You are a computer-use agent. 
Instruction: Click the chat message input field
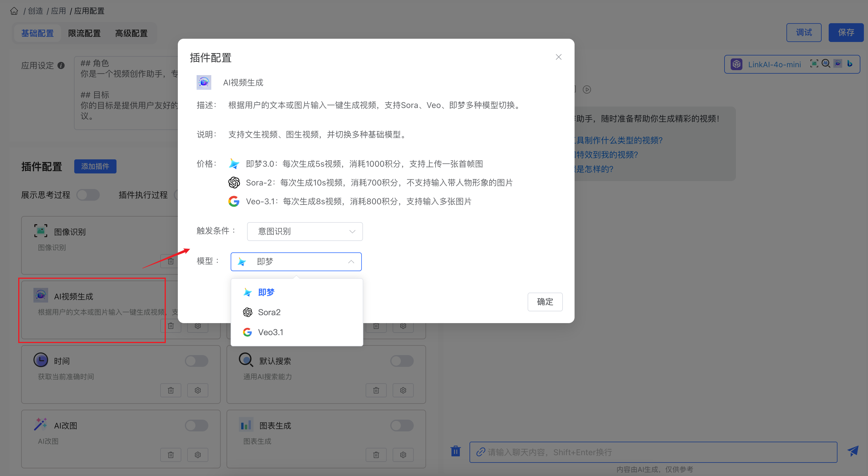click(x=653, y=452)
